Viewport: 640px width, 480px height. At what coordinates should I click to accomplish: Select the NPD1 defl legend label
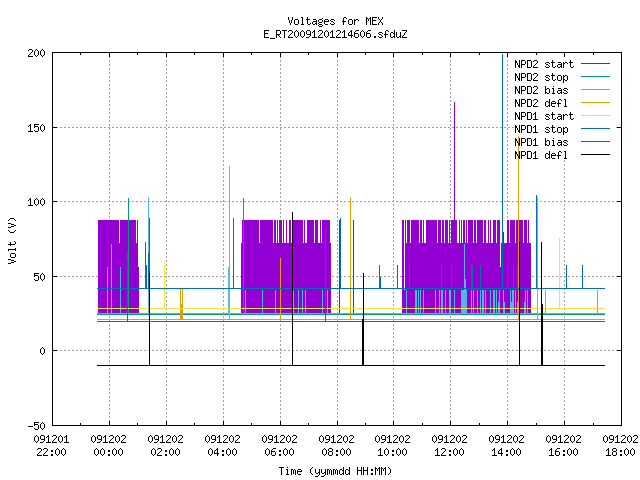tap(541, 155)
